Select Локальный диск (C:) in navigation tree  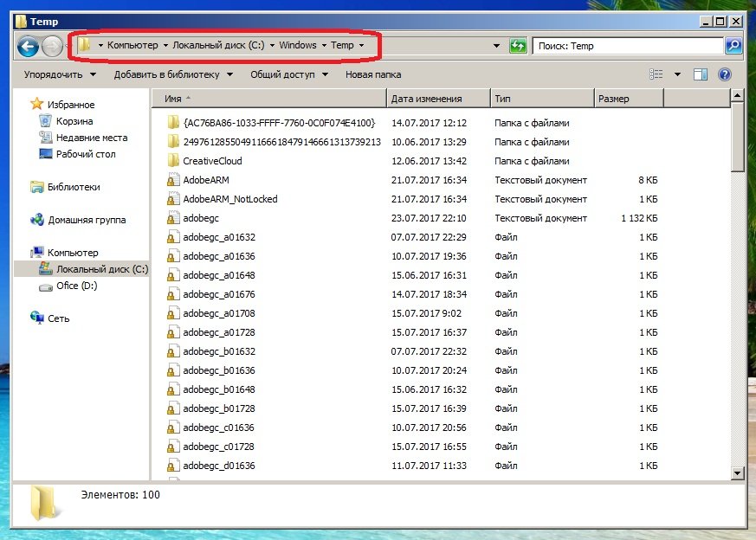tap(102, 269)
